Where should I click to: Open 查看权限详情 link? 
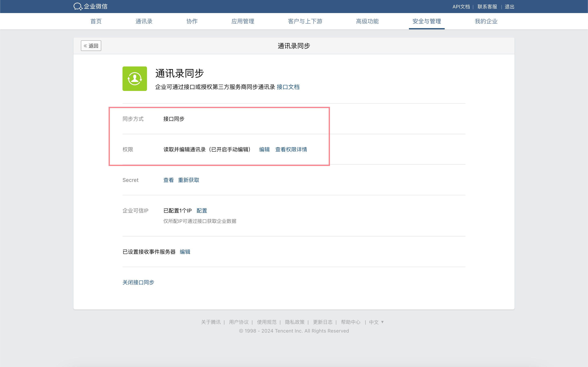pyautogui.click(x=291, y=149)
